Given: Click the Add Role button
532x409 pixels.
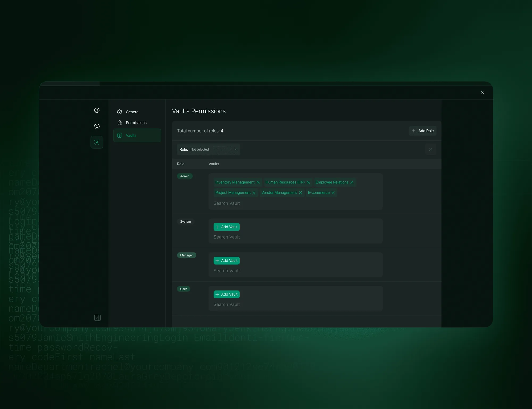Looking at the screenshot, I should 422,131.
